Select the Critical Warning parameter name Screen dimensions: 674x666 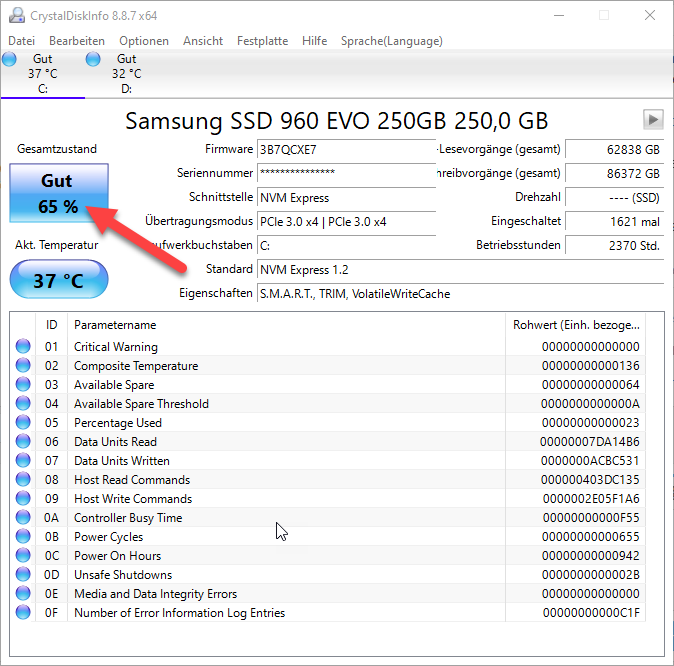tap(116, 347)
